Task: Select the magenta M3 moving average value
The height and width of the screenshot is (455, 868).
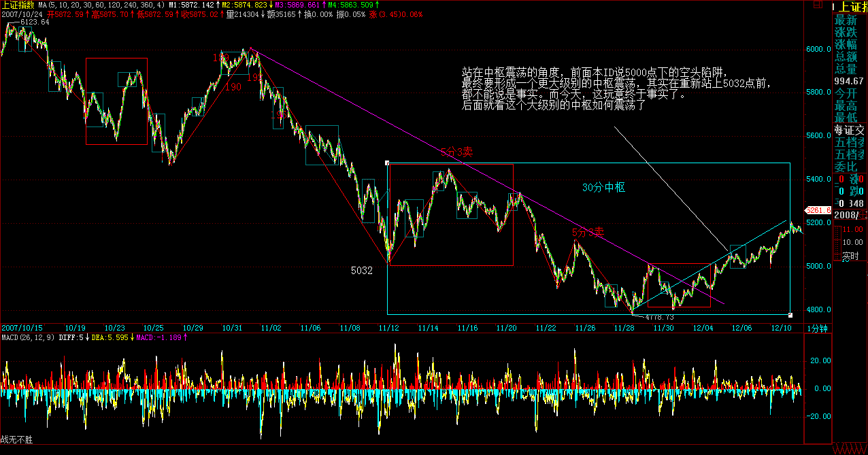Action: (300, 5)
